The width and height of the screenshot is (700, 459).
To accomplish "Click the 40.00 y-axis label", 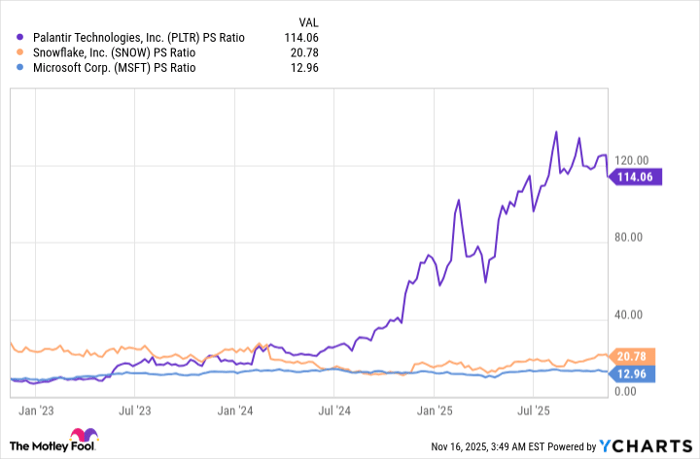I will (x=629, y=315).
